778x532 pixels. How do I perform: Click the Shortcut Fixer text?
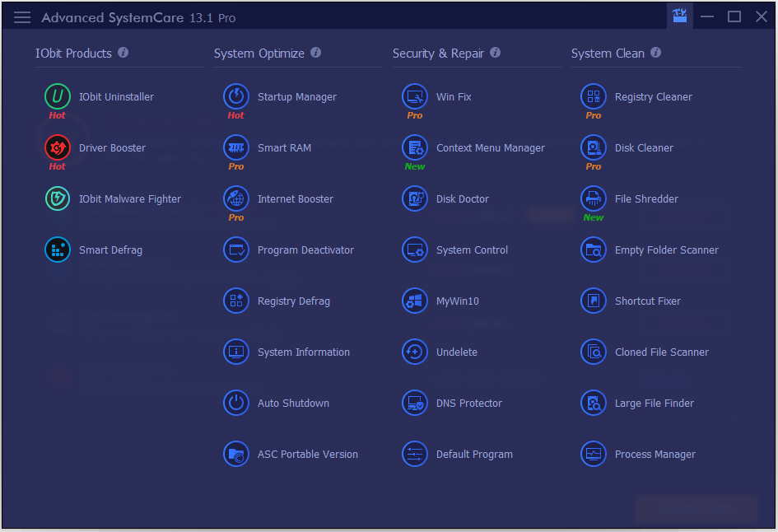[647, 301]
